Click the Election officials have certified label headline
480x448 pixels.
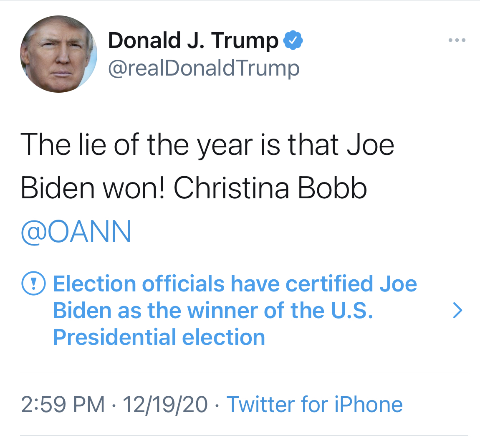pos(235,284)
